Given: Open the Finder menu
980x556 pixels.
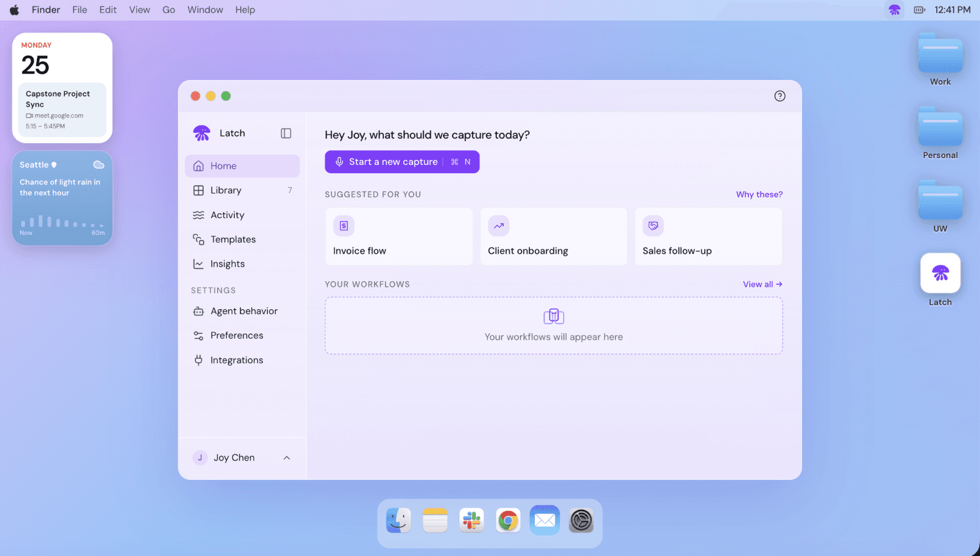Looking at the screenshot, I should point(46,10).
